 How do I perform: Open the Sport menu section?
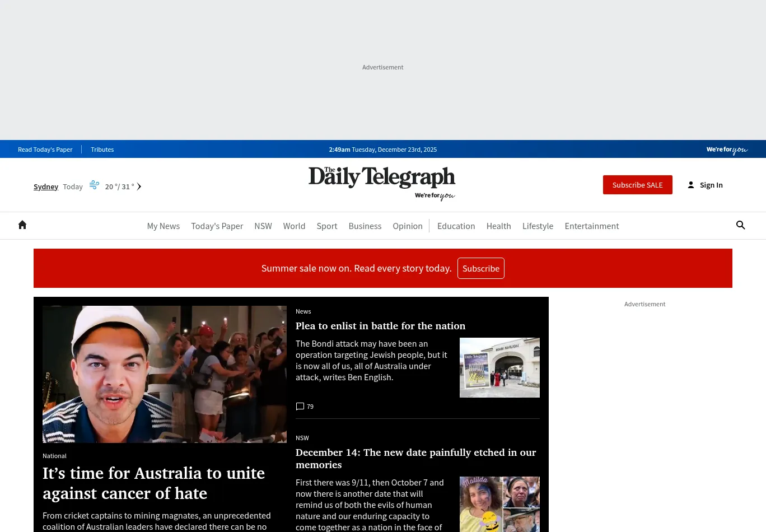[327, 226]
